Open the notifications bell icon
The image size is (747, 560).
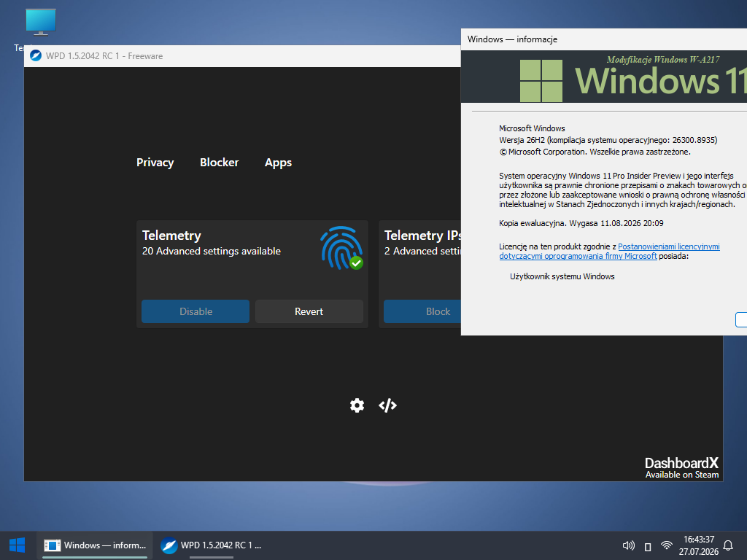728,545
